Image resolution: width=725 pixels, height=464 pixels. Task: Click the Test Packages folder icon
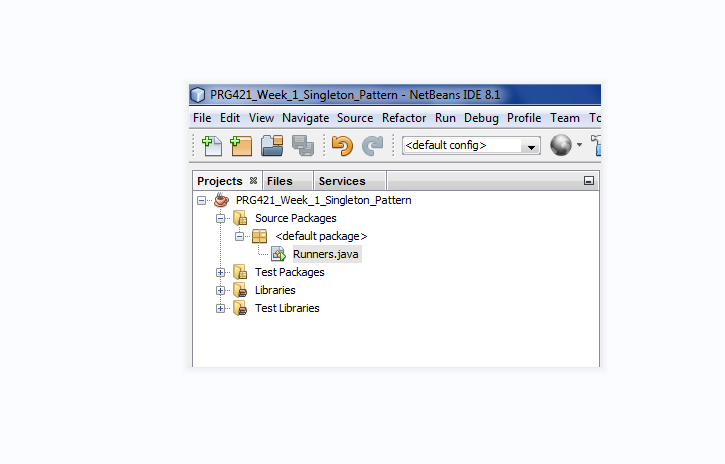point(240,272)
